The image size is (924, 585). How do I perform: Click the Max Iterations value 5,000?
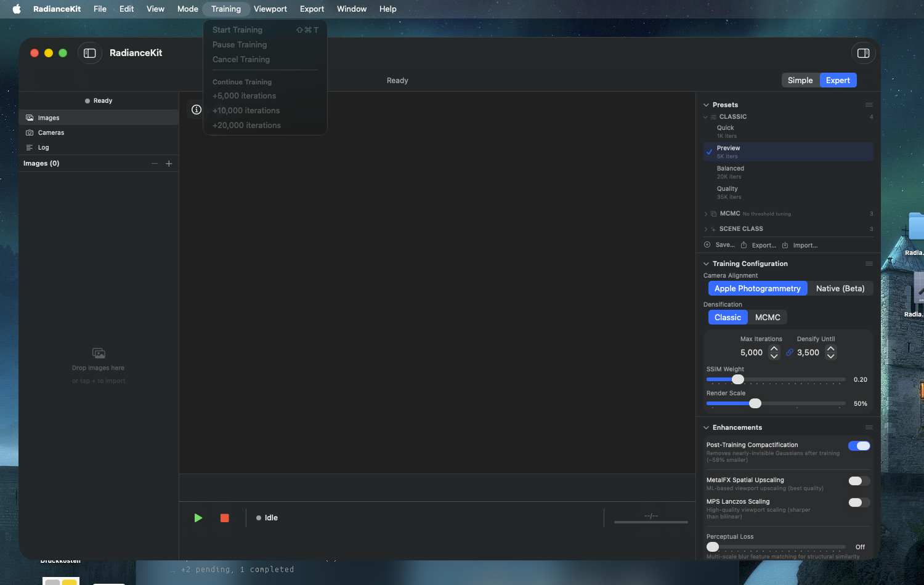tap(752, 352)
